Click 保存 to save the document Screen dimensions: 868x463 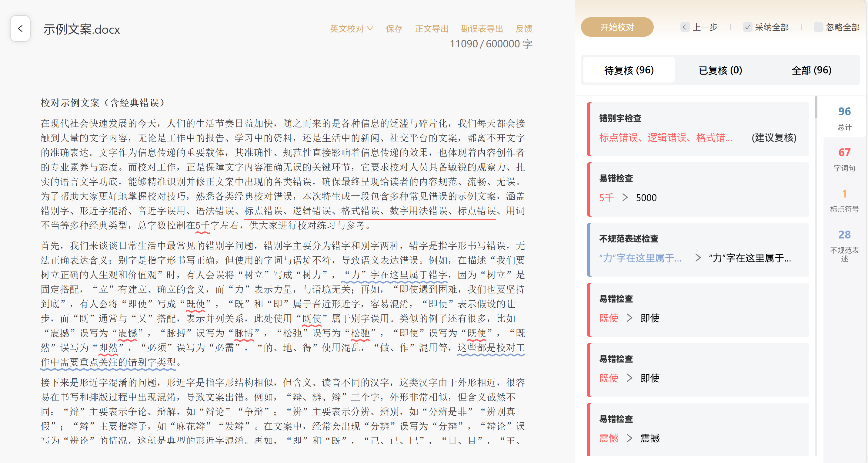point(394,29)
